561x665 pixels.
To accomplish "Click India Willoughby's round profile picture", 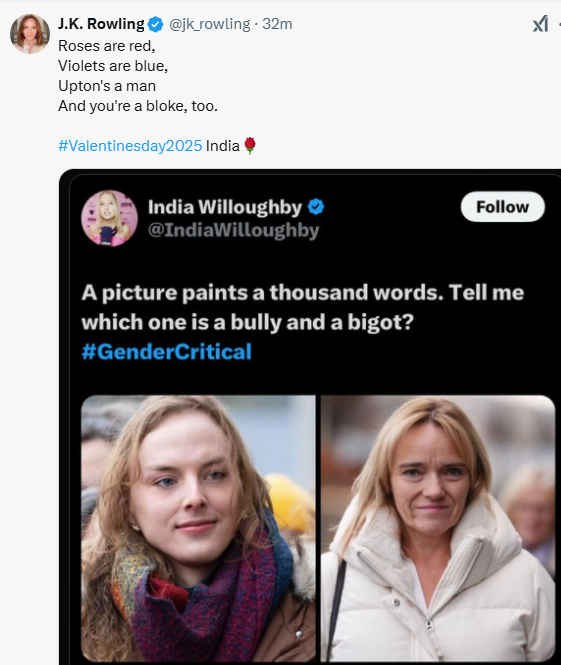I will pyautogui.click(x=109, y=218).
